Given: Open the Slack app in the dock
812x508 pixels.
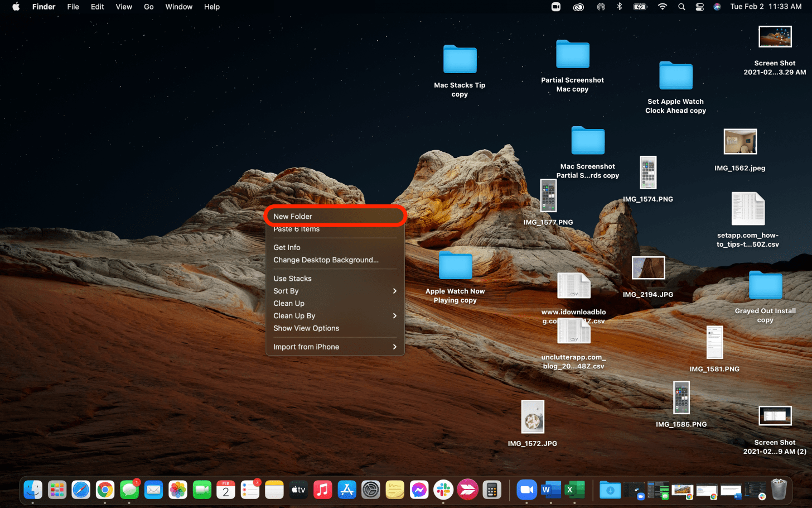Looking at the screenshot, I should (x=443, y=490).
